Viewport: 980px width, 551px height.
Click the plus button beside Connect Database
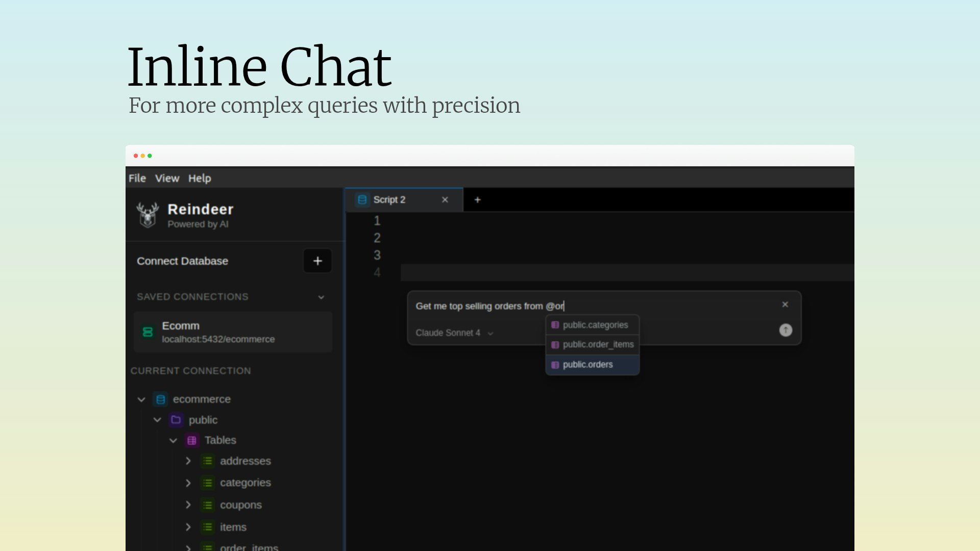tap(317, 261)
